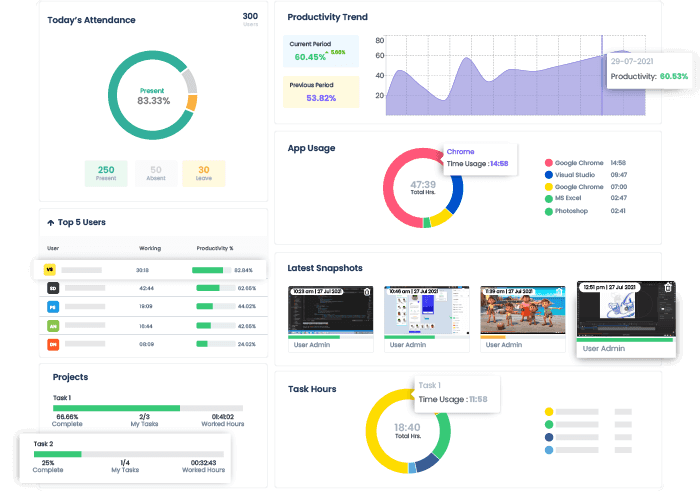Select the Previous Period productivity box
Viewport: 700px width, 491px height.
[x=322, y=92]
